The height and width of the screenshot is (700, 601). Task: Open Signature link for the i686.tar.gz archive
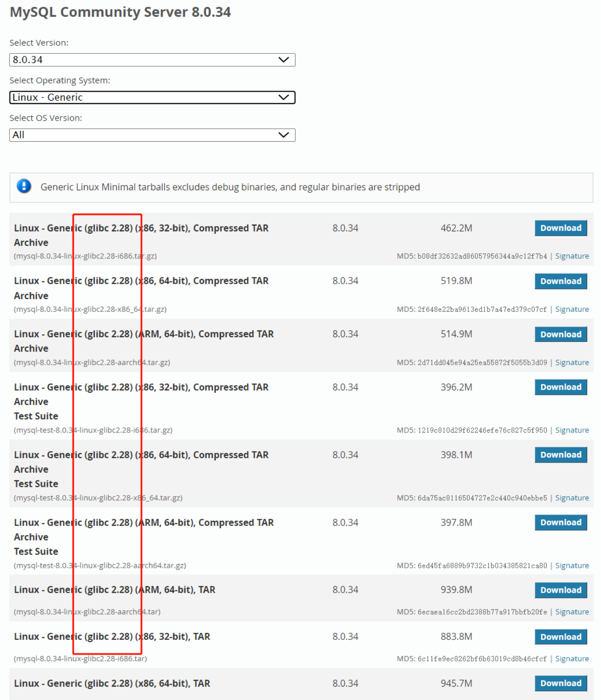572,256
